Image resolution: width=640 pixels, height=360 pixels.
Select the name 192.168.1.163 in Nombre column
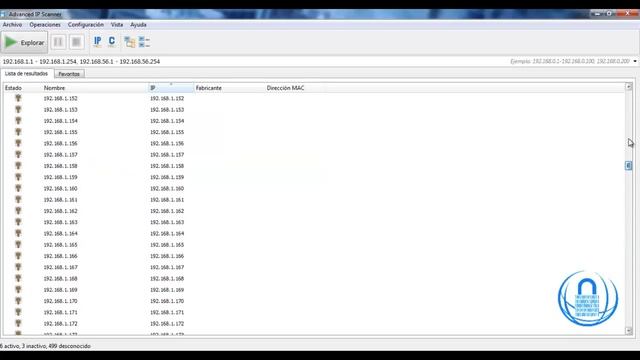pos(60,222)
